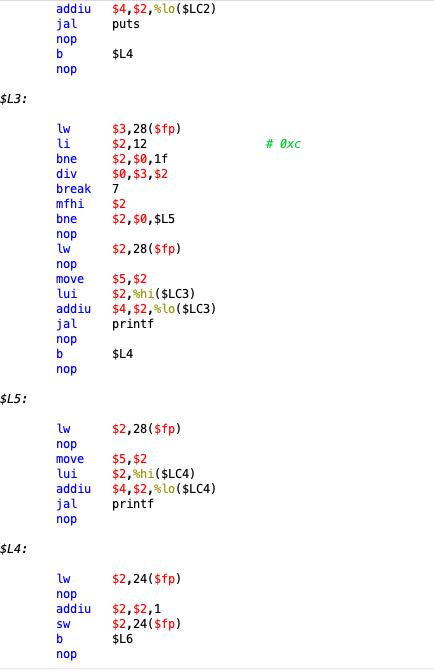This screenshot has width=434, height=670.
Task: Select the mfhi instruction mnemonic
Action: pyautogui.click(x=70, y=204)
